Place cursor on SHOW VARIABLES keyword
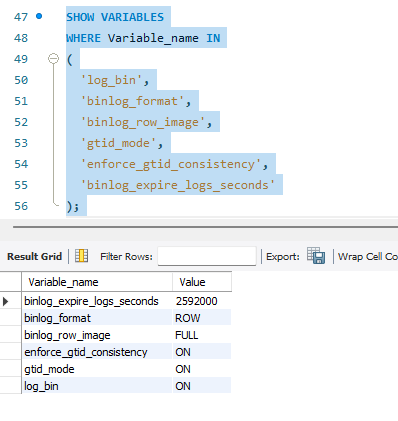Screen dimensions: 398x421 click(x=115, y=17)
